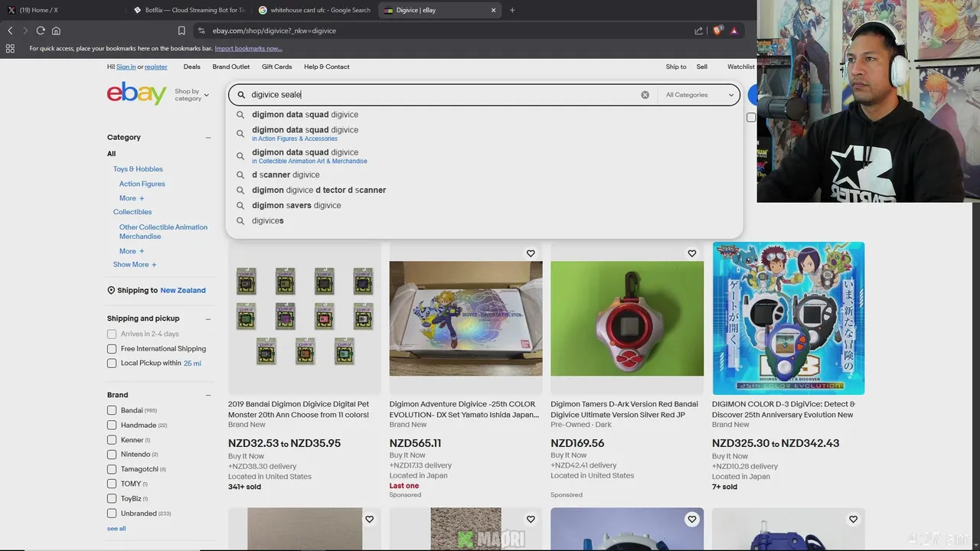Open the Brand Outlet link
The height and width of the screenshot is (551, 980).
point(231,67)
